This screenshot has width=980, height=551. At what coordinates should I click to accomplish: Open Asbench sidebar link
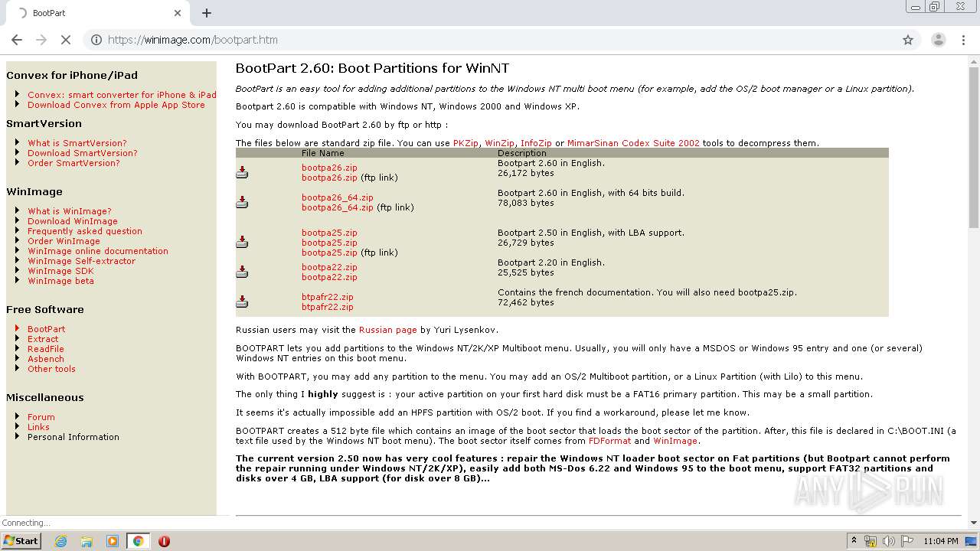pyautogui.click(x=46, y=359)
